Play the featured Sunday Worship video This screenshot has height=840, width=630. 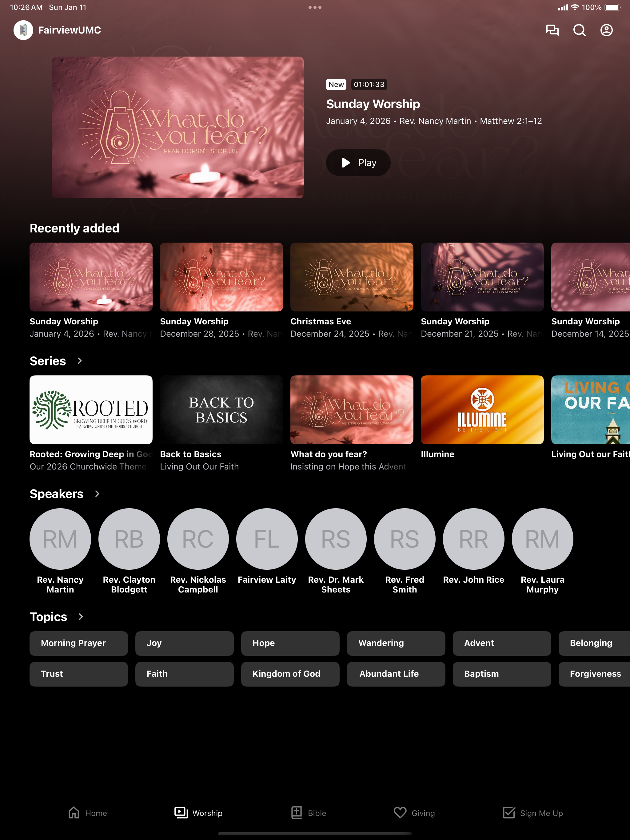point(358,163)
